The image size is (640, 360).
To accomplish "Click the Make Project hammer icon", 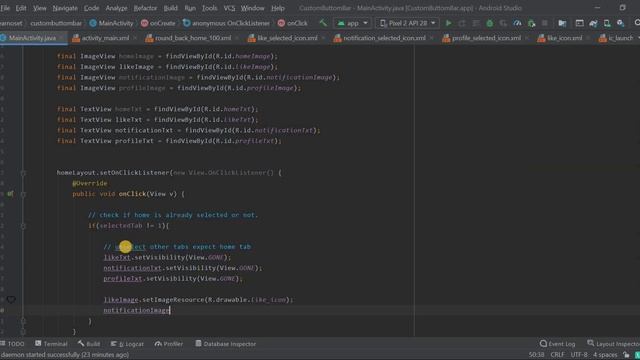I will [x=323, y=23].
